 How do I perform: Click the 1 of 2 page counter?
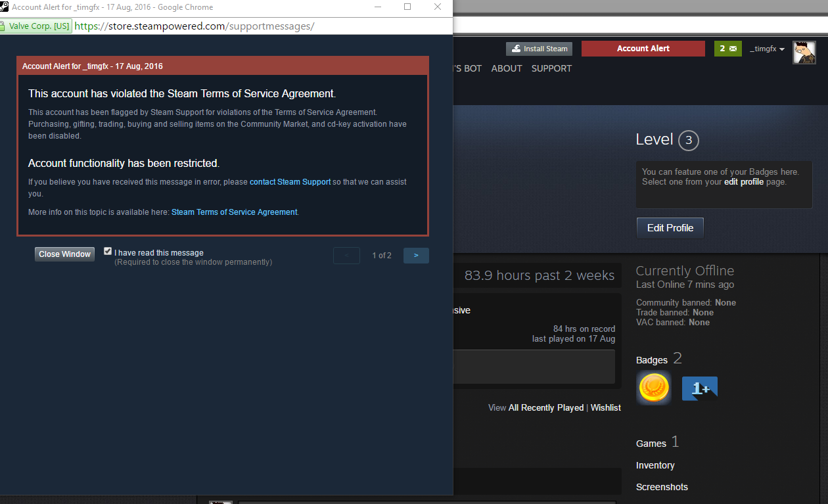point(382,256)
